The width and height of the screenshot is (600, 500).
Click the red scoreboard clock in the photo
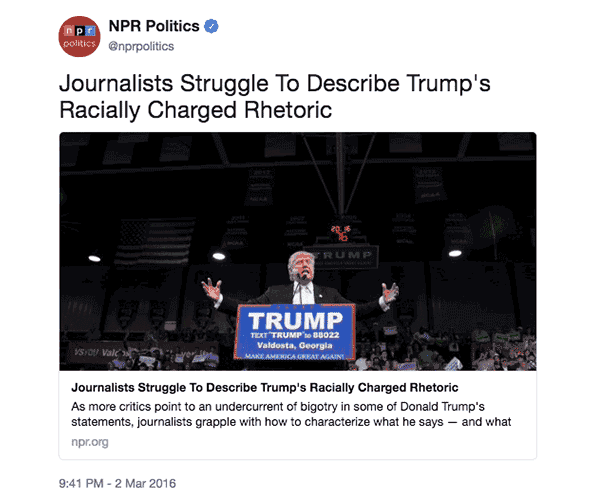[341, 233]
